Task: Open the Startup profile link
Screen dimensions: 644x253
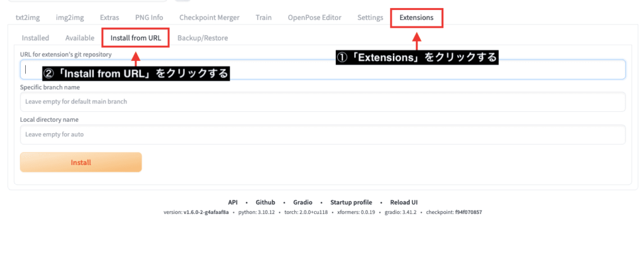Action: [x=351, y=202]
